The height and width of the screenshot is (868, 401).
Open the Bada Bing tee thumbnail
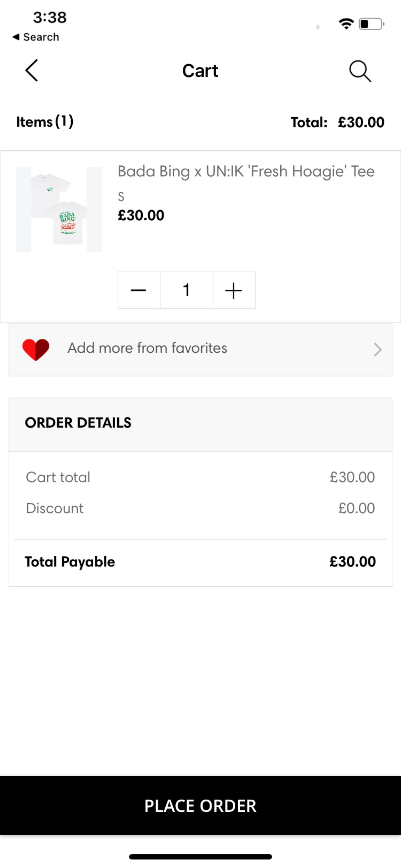59,209
